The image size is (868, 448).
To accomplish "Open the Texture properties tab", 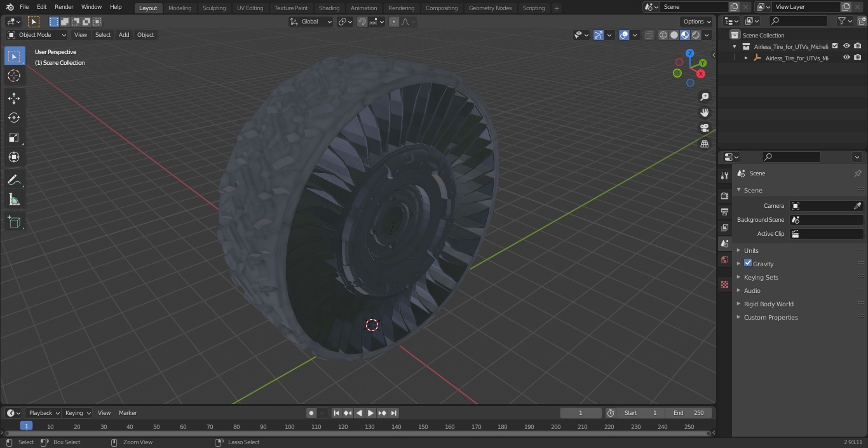I will (724, 284).
